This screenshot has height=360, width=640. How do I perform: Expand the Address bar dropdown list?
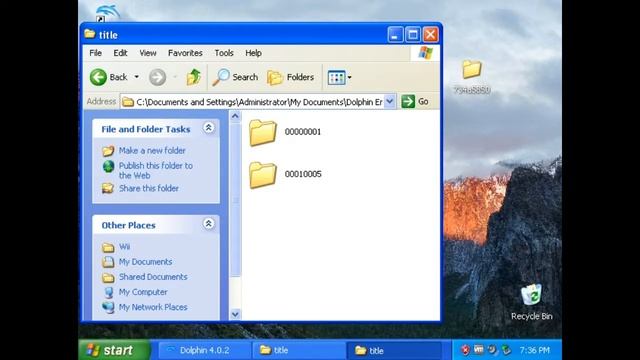click(390, 102)
